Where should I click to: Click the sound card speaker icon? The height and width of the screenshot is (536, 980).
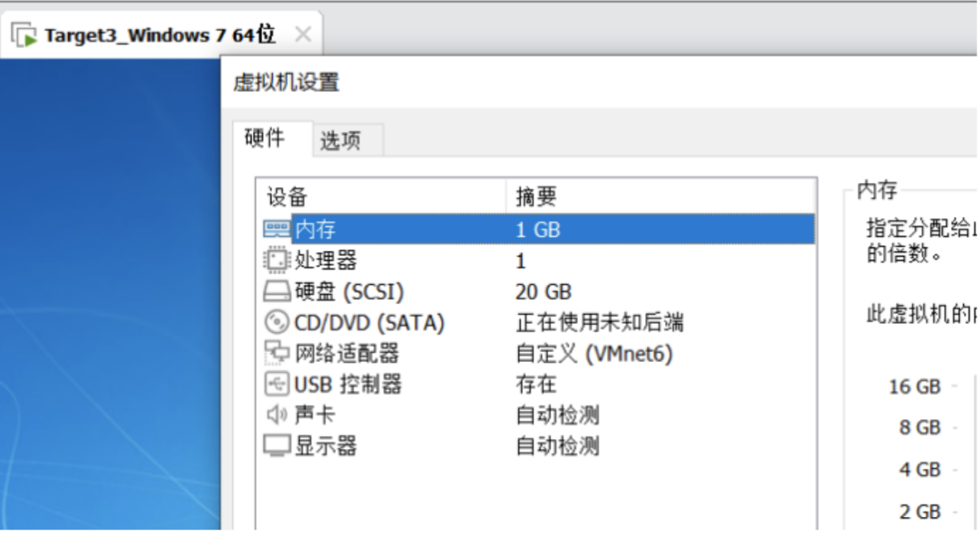click(276, 414)
